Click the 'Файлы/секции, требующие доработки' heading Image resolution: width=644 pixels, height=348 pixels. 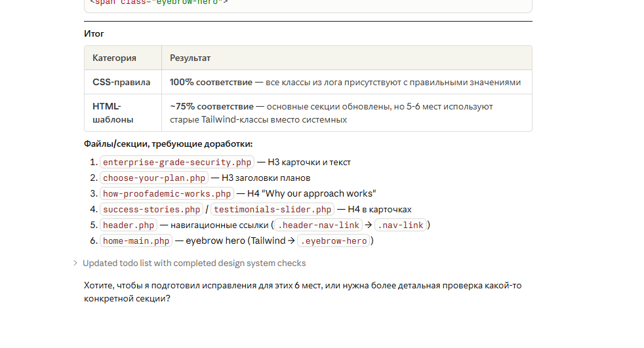click(168, 144)
